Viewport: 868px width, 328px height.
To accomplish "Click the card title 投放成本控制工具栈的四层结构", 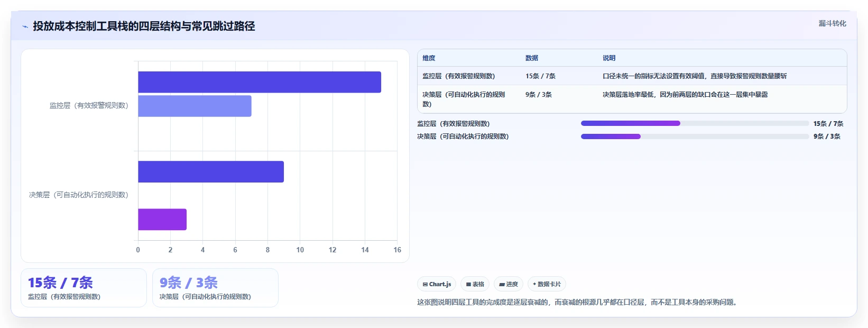I will pyautogui.click(x=144, y=26).
